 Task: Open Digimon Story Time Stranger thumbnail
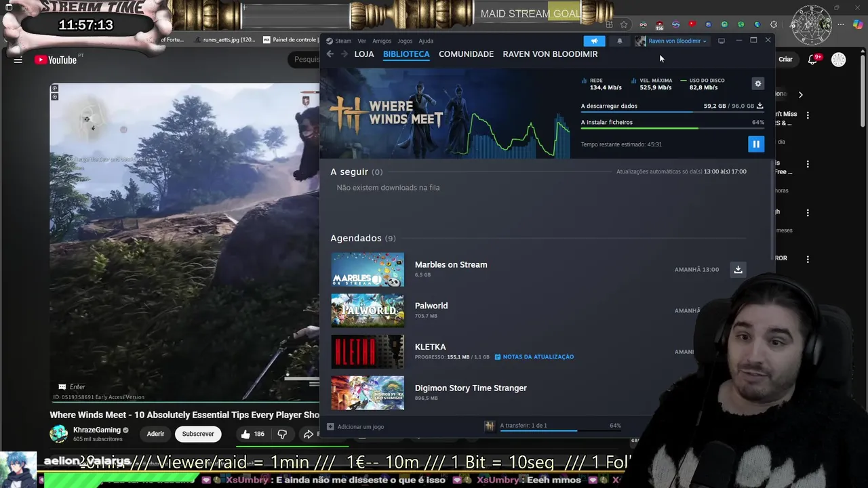tap(368, 393)
